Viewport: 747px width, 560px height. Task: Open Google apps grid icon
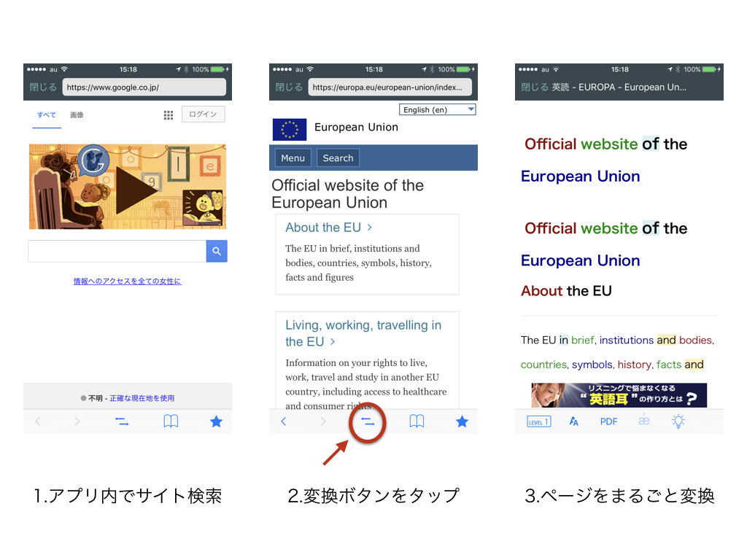(169, 114)
